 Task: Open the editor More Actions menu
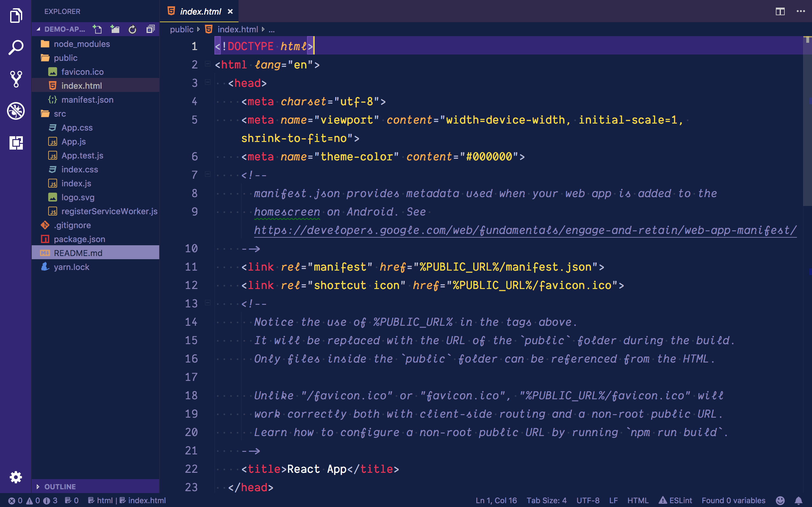[801, 11]
